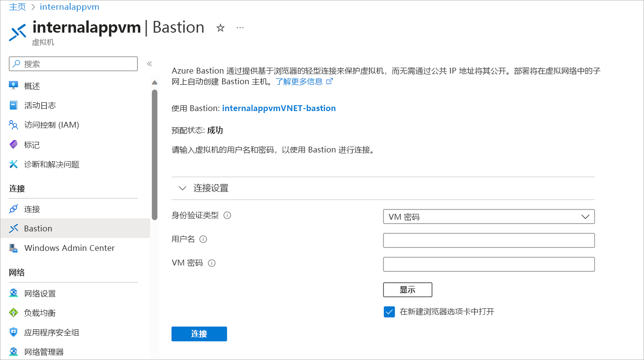
Task: Click the Windows Admin Center icon
Action: coord(14,248)
